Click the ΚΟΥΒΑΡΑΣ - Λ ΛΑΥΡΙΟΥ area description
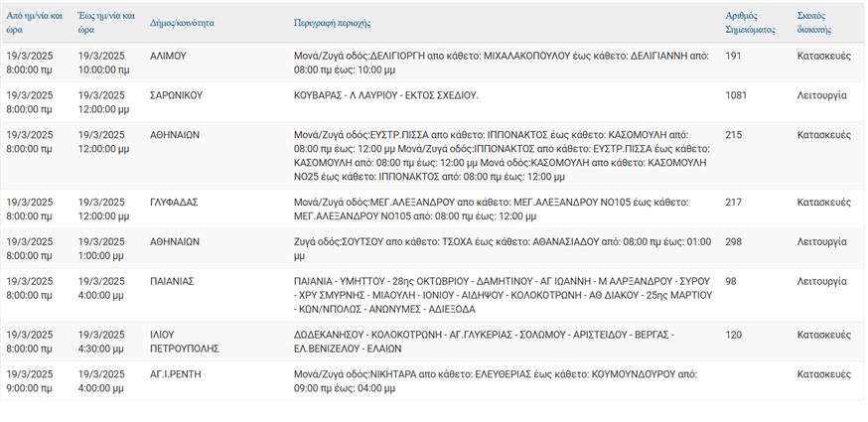Screen dimensions: 868x422 (385, 95)
